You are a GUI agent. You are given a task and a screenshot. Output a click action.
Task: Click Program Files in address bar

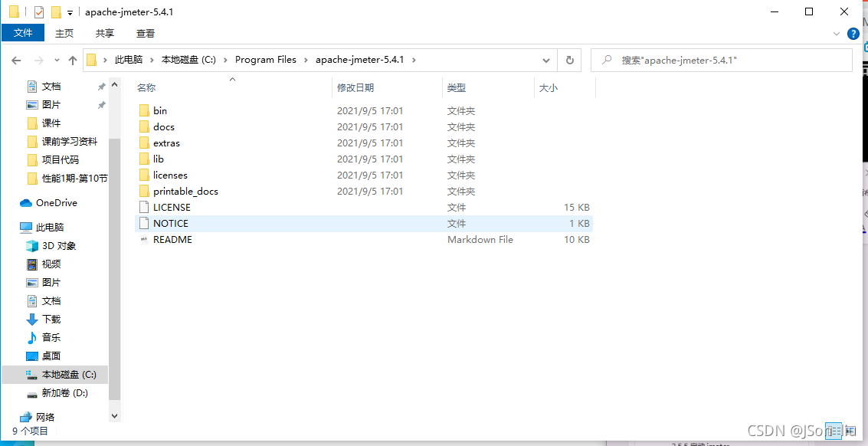[266, 60]
